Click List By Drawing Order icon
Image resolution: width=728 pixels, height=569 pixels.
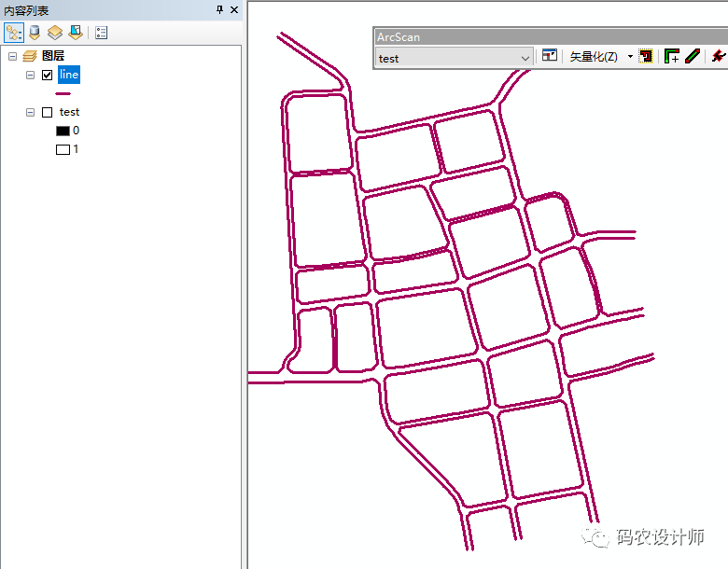pos(13,33)
